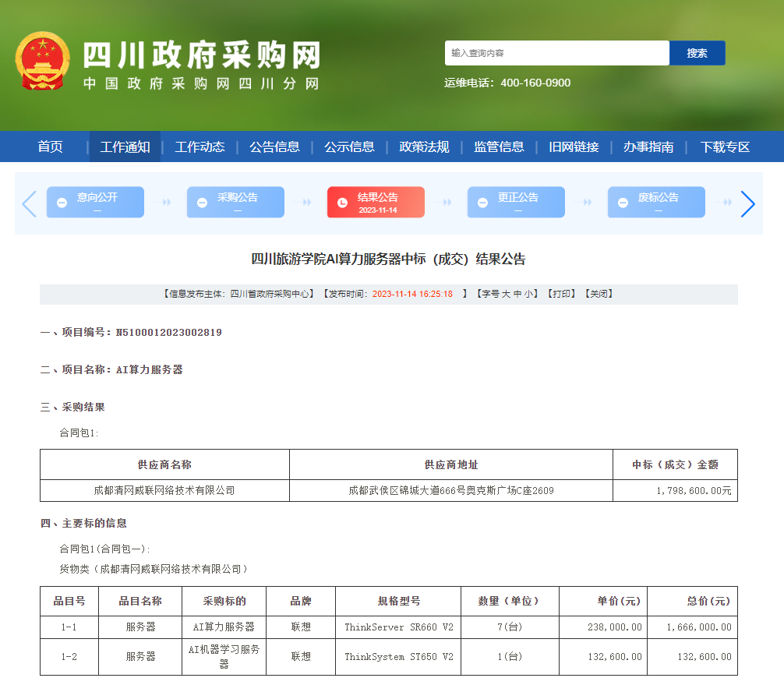Click the 供应商地址 column header
Screen dimensions: 784x692
pyautogui.click(x=451, y=465)
